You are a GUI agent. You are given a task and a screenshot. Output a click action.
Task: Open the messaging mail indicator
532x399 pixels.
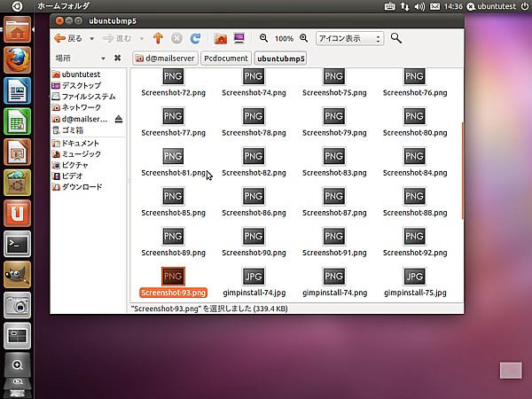pos(434,6)
